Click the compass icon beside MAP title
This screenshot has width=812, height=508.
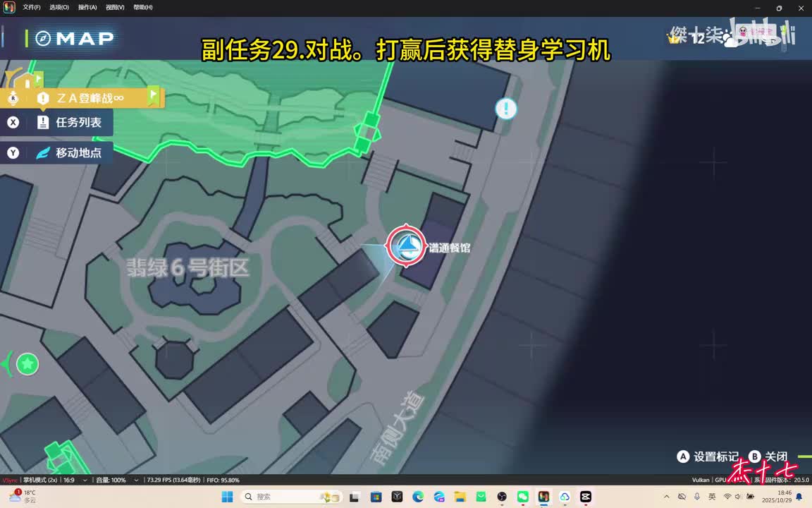43,38
